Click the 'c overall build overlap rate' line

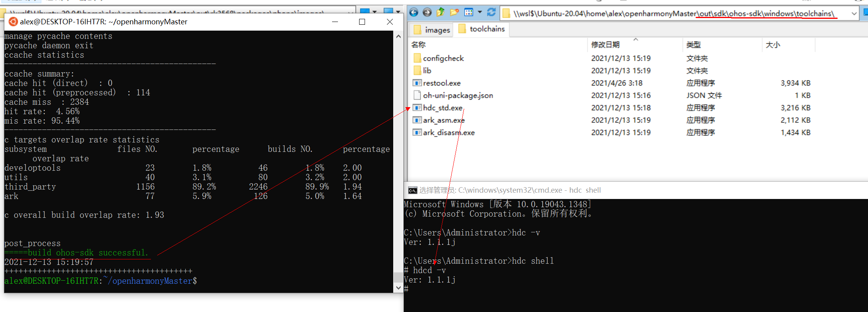click(x=84, y=215)
